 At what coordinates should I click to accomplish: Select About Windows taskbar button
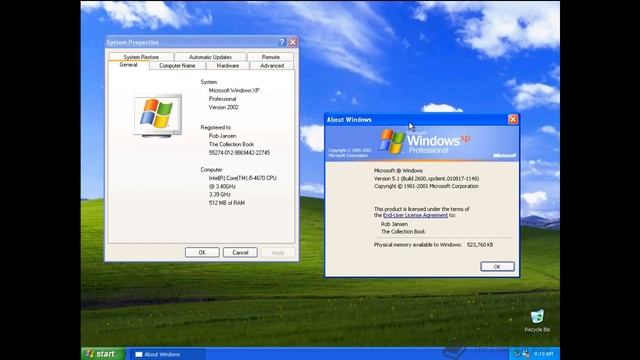coord(167,354)
